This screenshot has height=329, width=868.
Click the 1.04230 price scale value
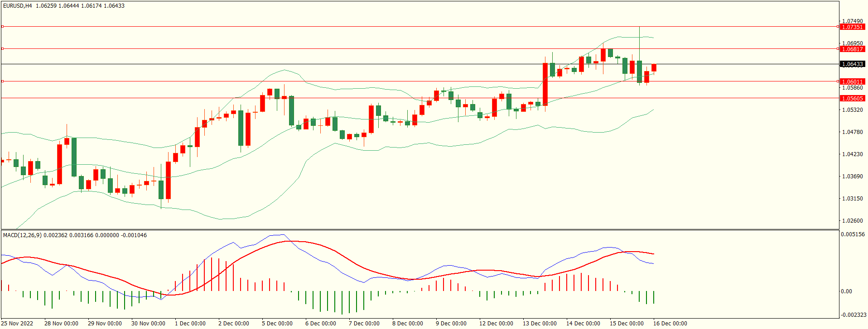click(852, 154)
